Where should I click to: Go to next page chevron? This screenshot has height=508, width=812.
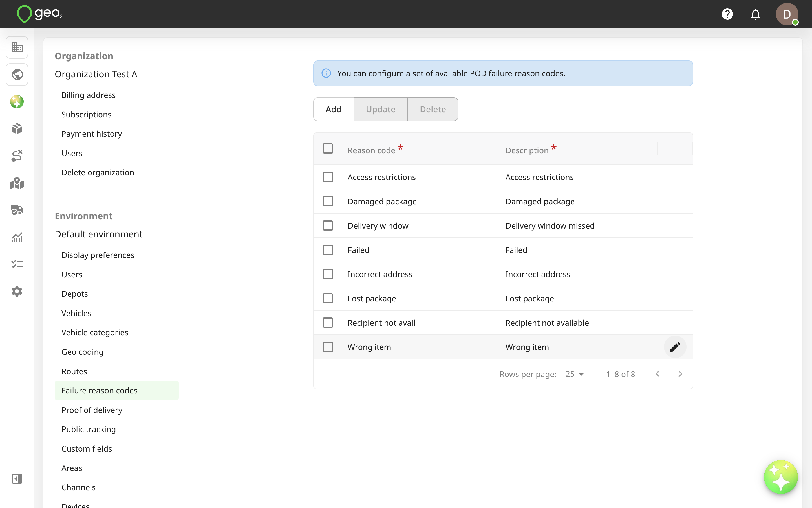tap(680, 374)
